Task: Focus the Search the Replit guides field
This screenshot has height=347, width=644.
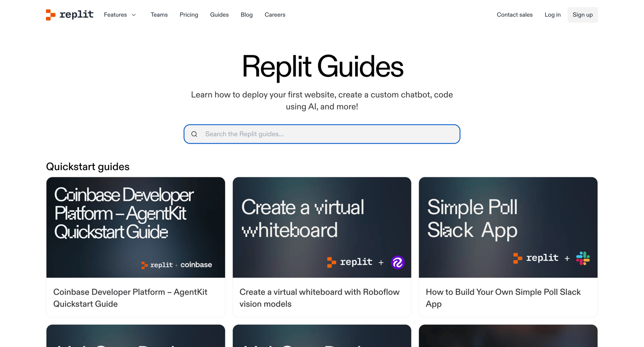Action: tap(322, 134)
